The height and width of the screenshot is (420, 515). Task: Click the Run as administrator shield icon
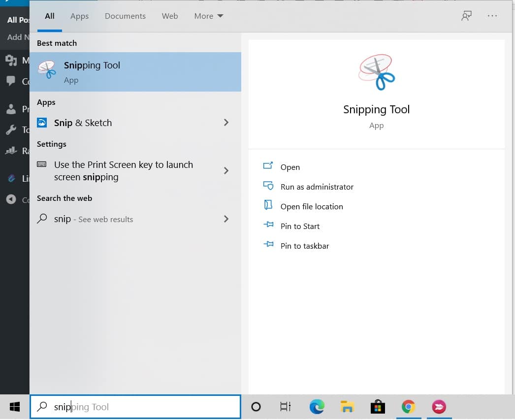(268, 186)
